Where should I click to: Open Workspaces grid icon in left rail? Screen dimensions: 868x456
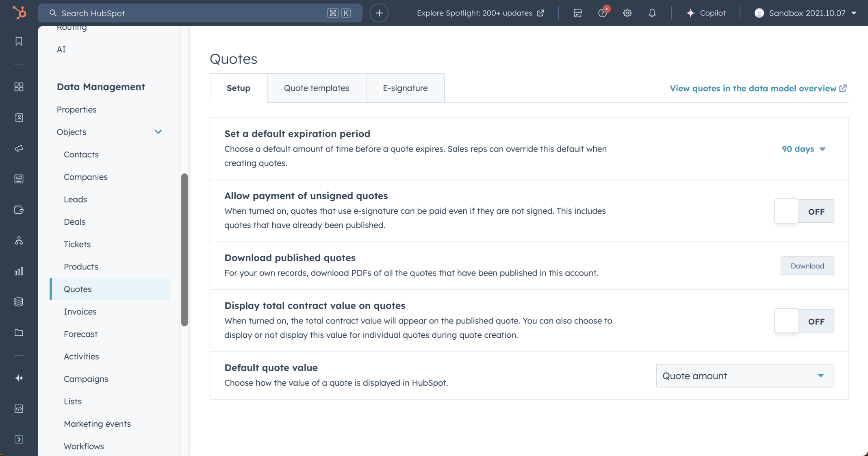(19, 87)
